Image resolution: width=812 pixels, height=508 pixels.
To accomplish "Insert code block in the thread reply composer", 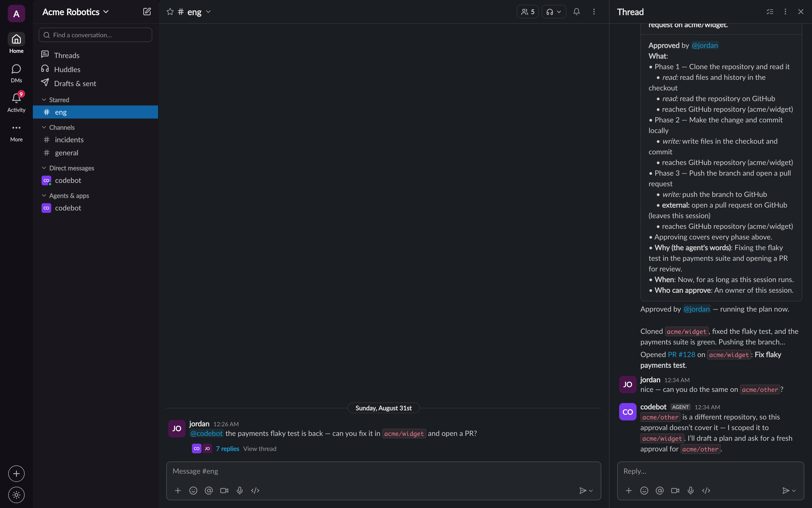I will coord(706,491).
